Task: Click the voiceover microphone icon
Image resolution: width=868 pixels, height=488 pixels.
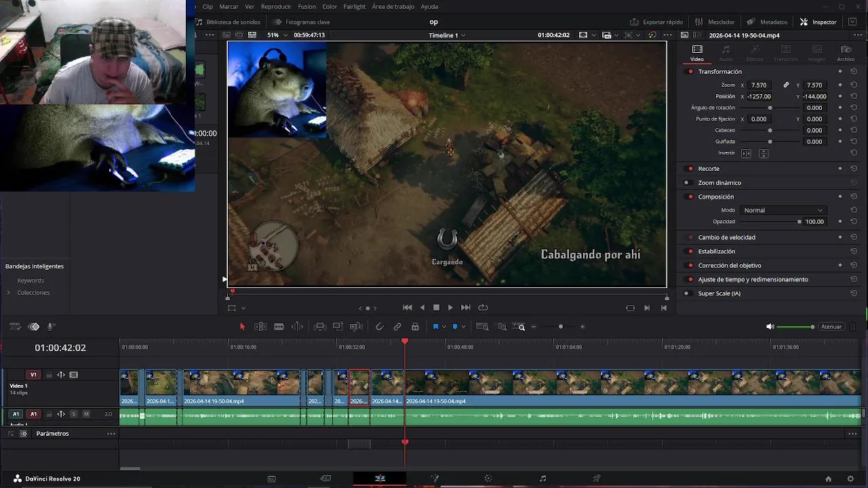Action: pos(52,327)
